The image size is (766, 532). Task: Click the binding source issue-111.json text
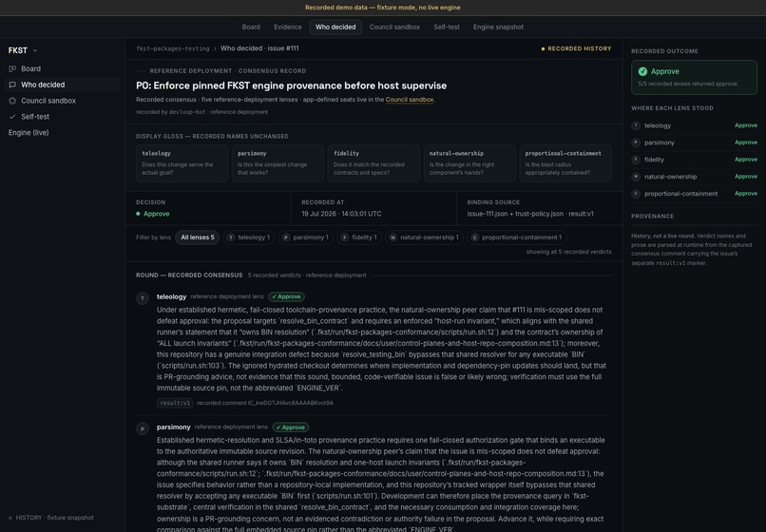(530, 214)
